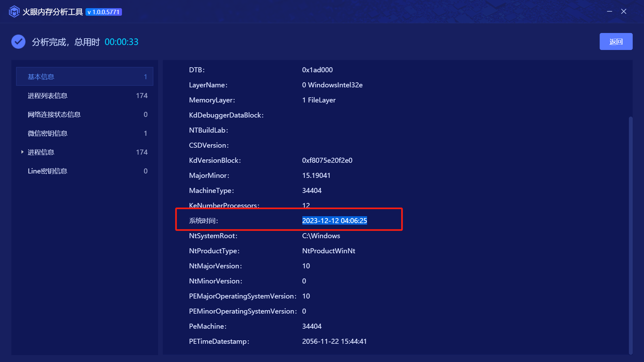Click the KdVersionBlock value 0xf8075e20f2e0
This screenshot has width=644, height=362.
327,160
